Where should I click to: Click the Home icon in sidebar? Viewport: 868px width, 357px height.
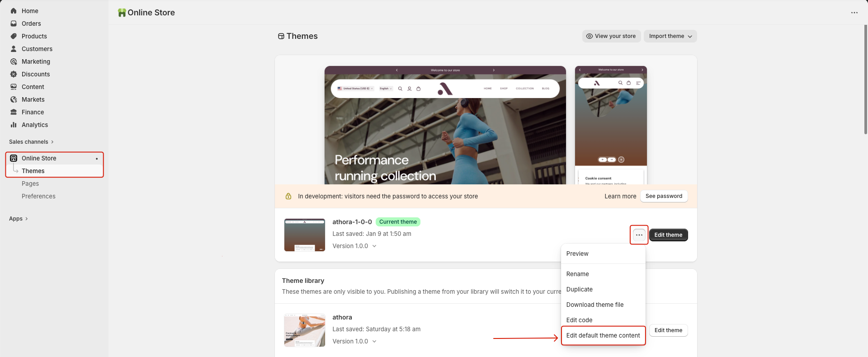pos(14,11)
